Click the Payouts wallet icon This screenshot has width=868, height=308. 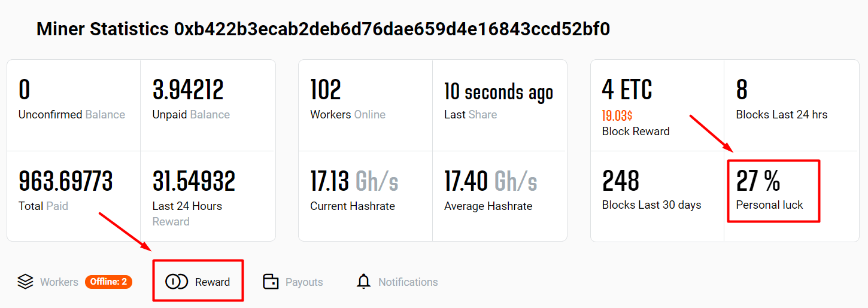pos(271,282)
